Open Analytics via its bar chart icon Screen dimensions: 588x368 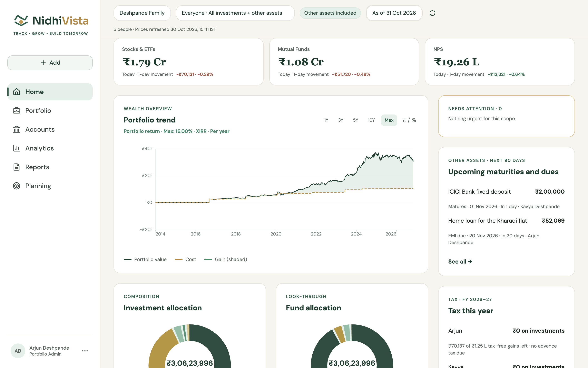point(17,148)
